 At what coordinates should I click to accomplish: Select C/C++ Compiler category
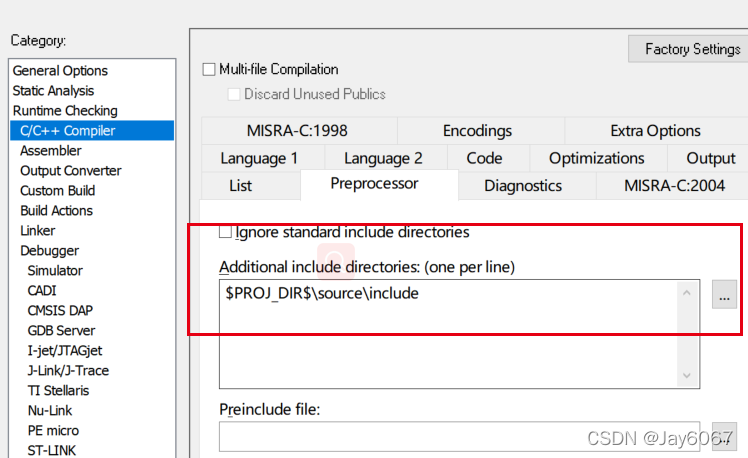(92, 131)
